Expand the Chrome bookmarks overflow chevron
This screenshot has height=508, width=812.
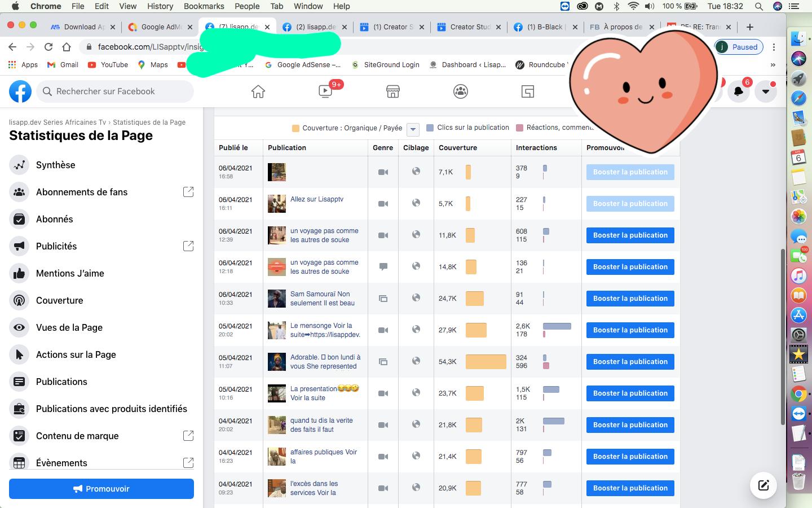pos(773,65)
